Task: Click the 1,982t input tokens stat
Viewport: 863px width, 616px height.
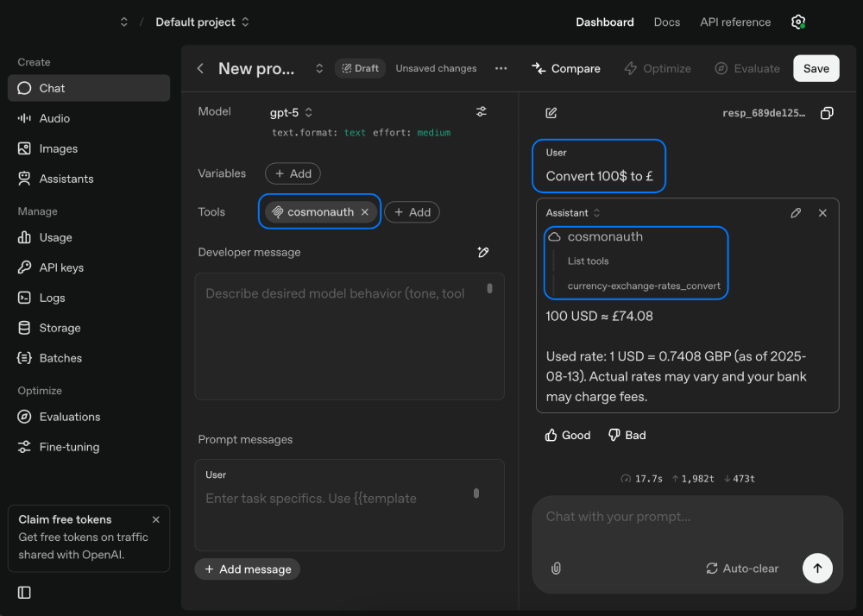Action: 693,479
